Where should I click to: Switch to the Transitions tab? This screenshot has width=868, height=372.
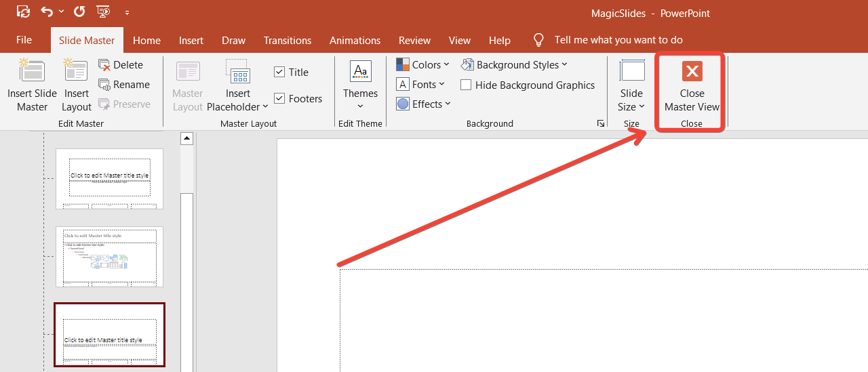click(x=288, y=41)
